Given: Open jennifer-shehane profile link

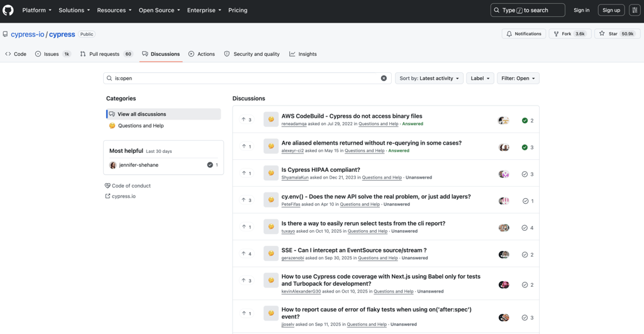Looking at the screenshot, I should tap(139, 165).
